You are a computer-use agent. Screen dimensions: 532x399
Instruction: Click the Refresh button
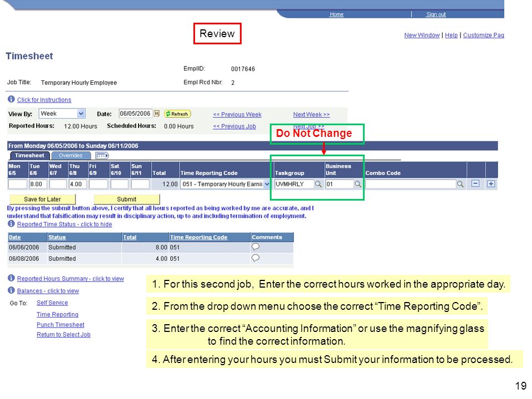pos(177,114)
